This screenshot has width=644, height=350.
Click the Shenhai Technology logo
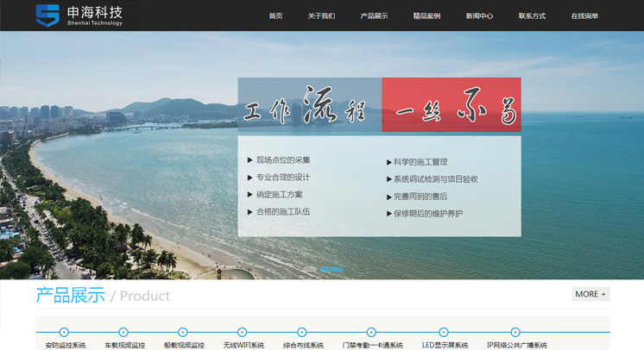tap(79, 16)
